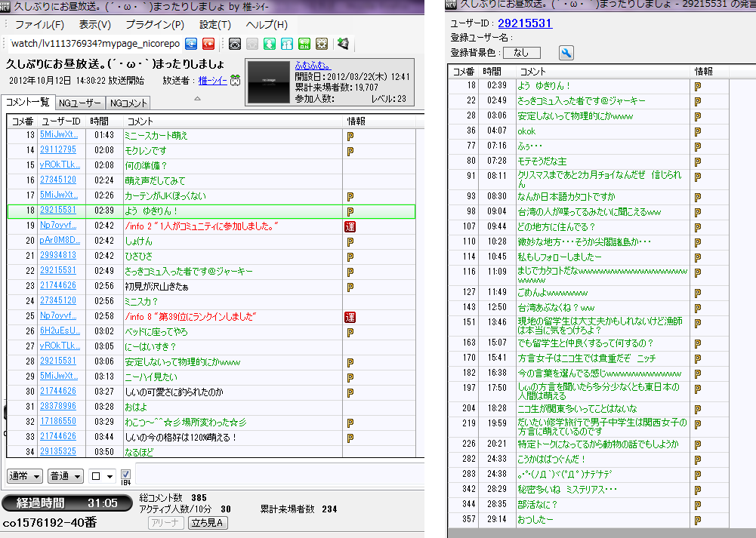Open the ヘルプ(H) menu
The image size is (756, 538).
click(267, 25)
